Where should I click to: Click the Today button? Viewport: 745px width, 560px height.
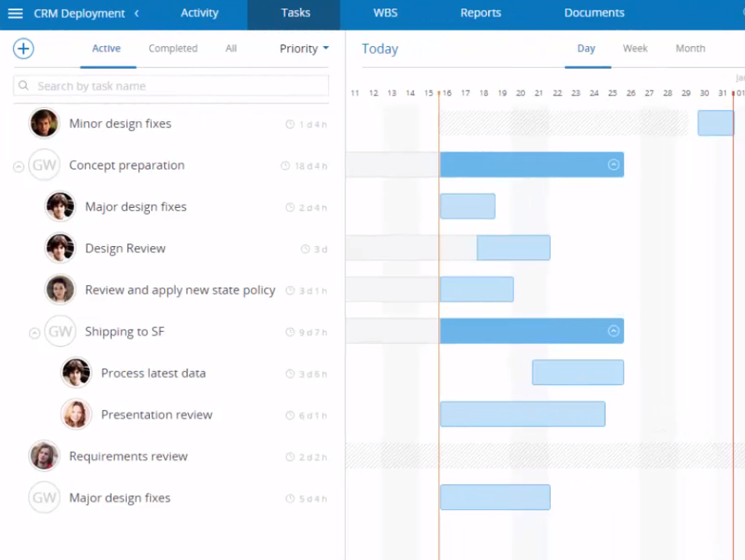[380, 48]
